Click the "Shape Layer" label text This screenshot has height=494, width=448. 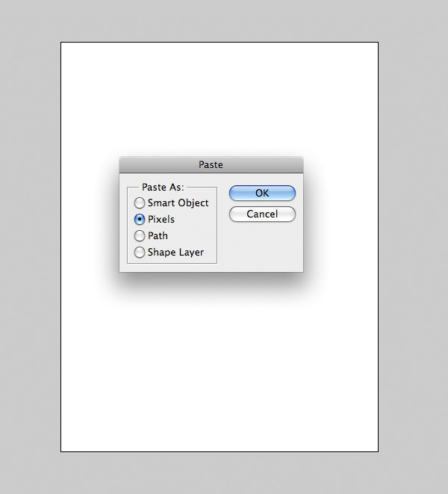coord(175,253)
